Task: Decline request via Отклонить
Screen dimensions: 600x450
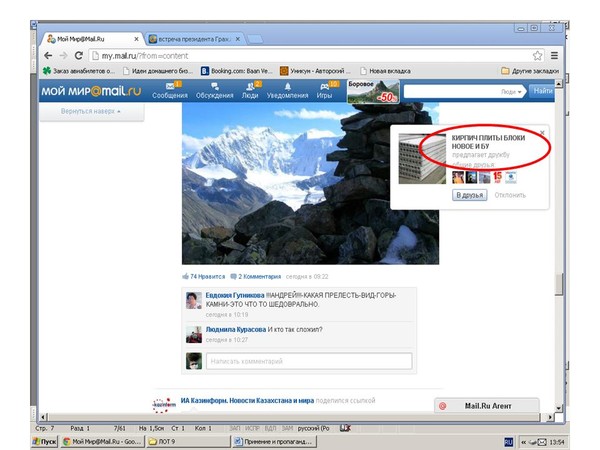Action: 510,195
